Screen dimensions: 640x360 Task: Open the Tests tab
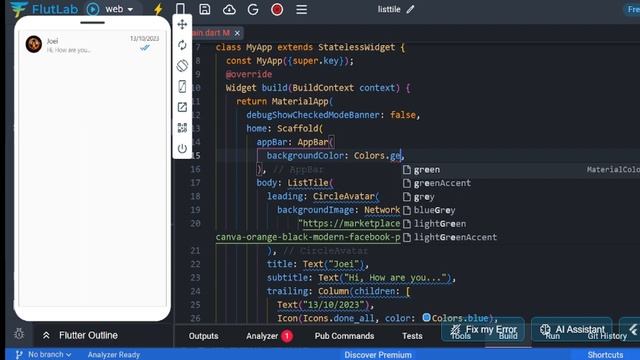point(412,336)
